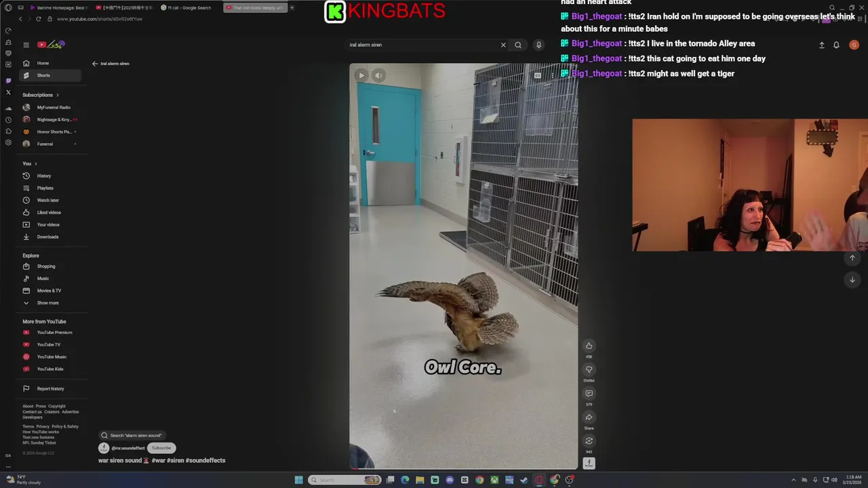The height and width of the screenshot is (488, 868).
Task: Open Steam from the taskbar
Action: tap(524, 480)
